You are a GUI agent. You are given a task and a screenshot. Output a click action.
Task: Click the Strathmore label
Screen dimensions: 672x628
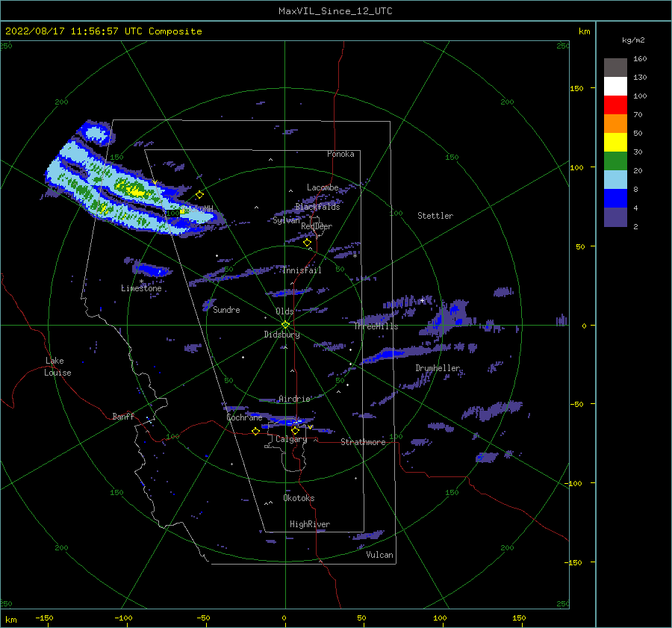[363, 442]
